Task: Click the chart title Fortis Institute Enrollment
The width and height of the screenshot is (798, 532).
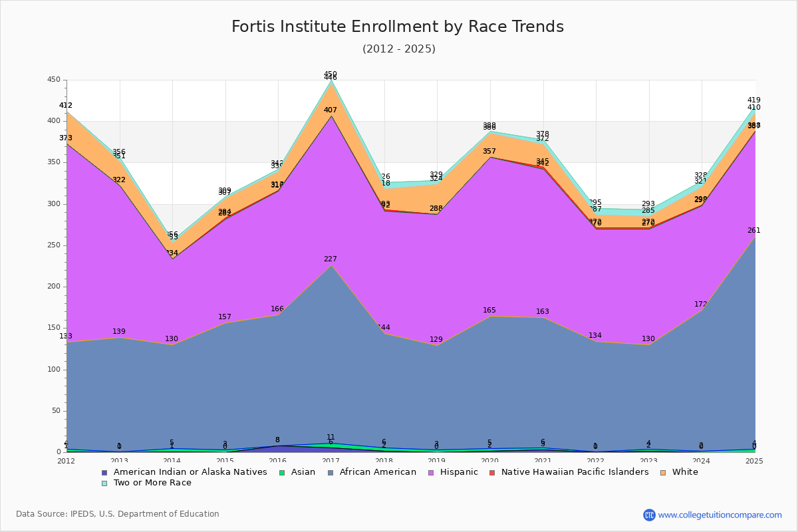Action: pos(398,27)
